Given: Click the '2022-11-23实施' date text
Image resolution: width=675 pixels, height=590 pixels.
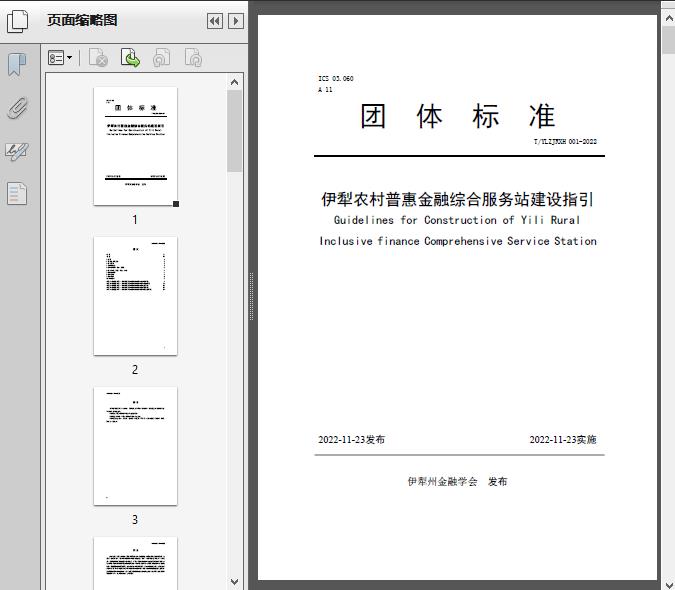Looking at the screenshot, I should 563,439.
